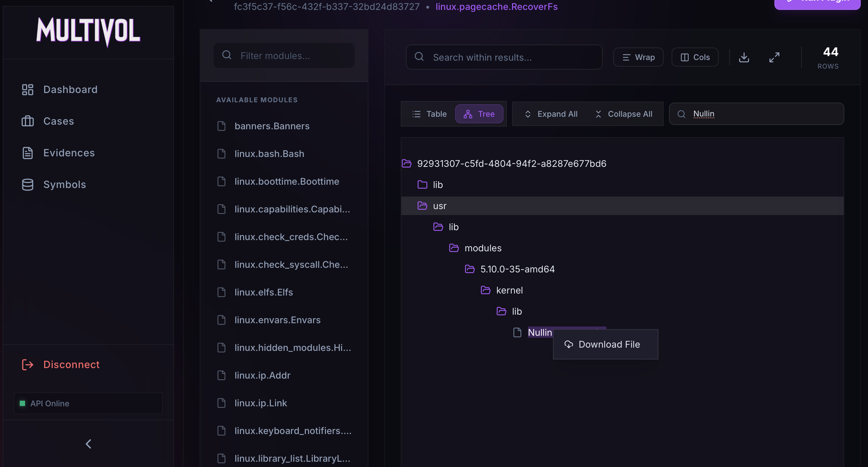Switch to Table view

pos(429,114)
